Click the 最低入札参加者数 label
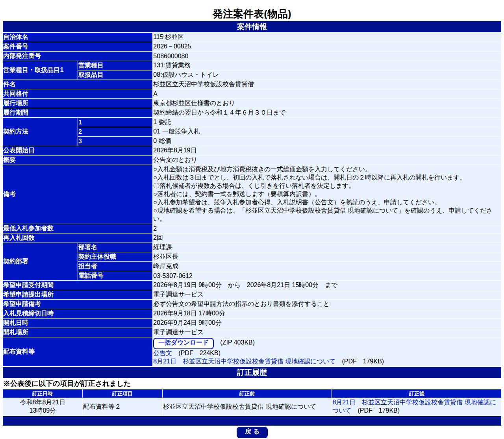 tap(28, 228)
